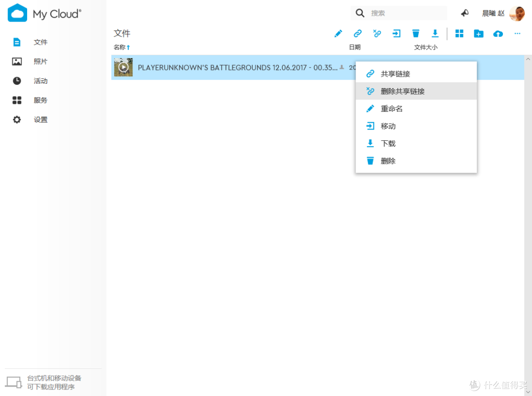532x396 pixels.
Task: Click the rename pencil icon in toolbar
Action: (x=338, y=33)
